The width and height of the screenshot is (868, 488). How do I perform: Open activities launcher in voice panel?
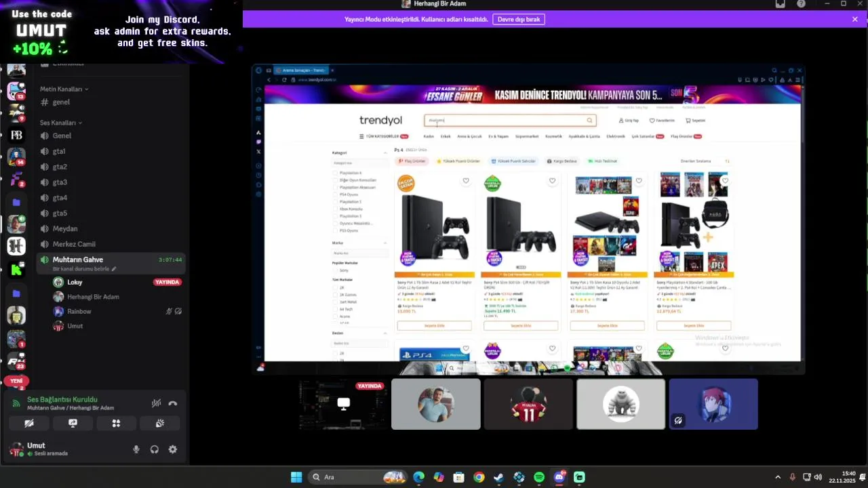point(116,423)
